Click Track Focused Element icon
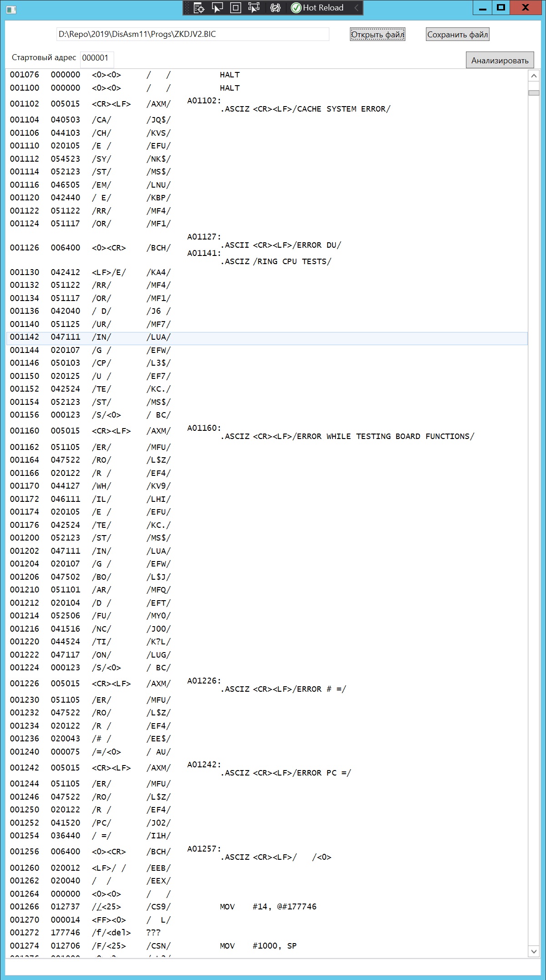 pyautogui.click(x=254, y=8)
